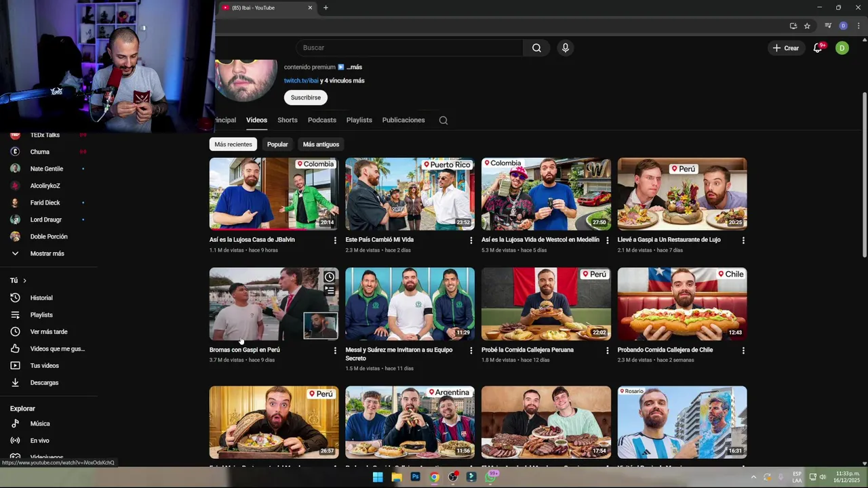This screenshot has width=868, height=488.
Task: Switch to the Podcasts tab
Action: 322,120
